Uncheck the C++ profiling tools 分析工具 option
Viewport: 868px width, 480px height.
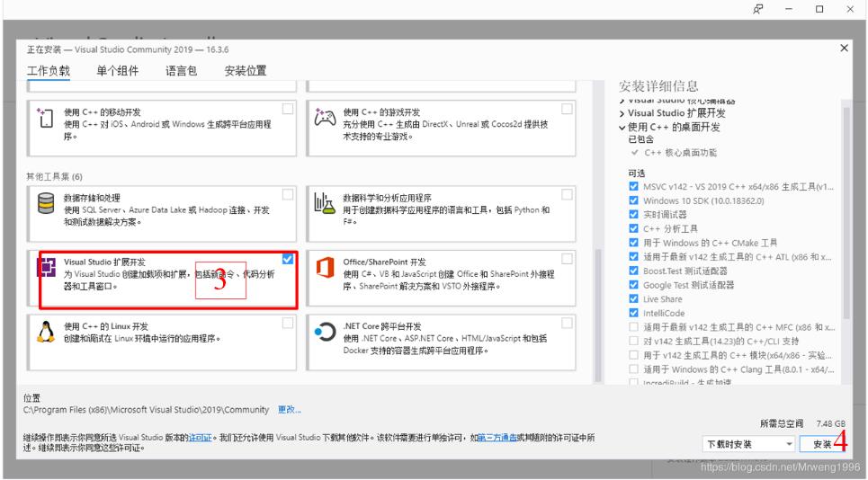(x=633, y=228)
